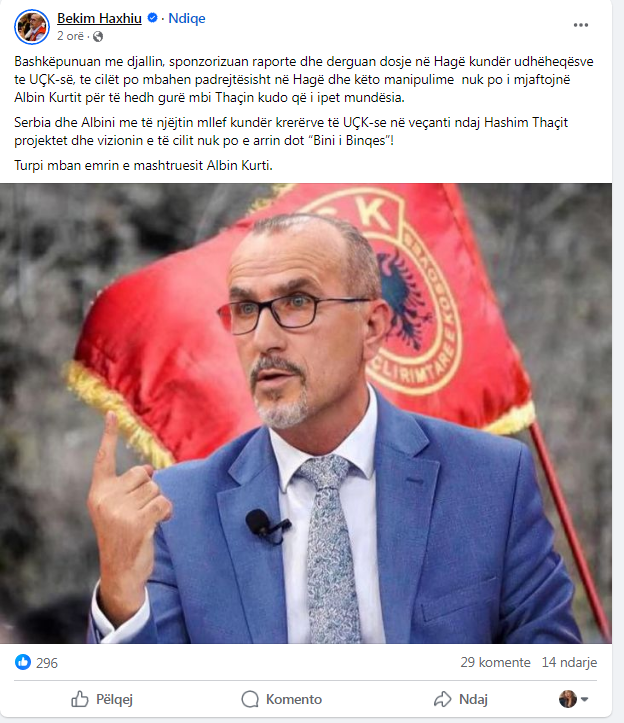Open the post photo with red flag
The width and height of the screenshot is (624, 723).
point(306,413)
